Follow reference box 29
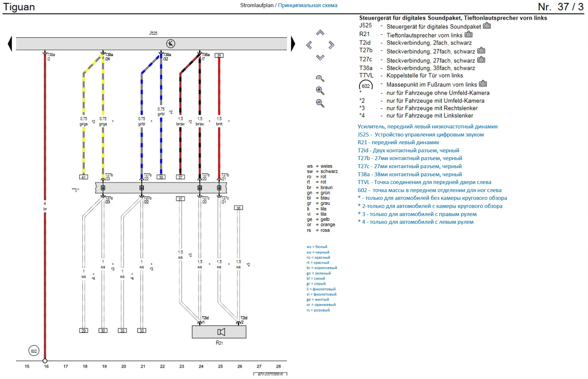This screenshot has height=379, width=588. tap(84, 330)
